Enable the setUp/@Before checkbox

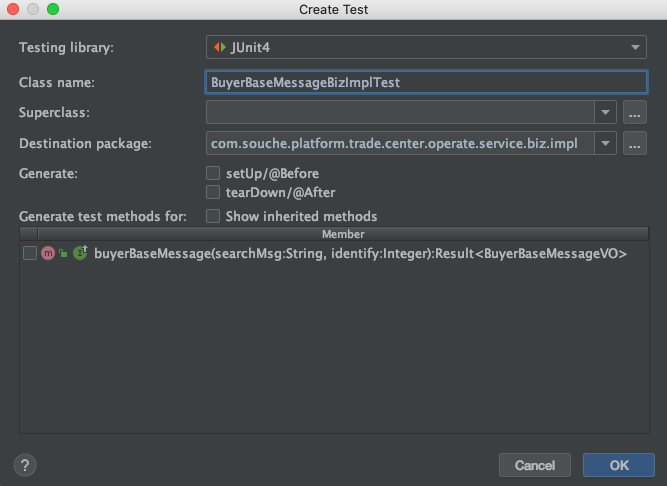213,174
